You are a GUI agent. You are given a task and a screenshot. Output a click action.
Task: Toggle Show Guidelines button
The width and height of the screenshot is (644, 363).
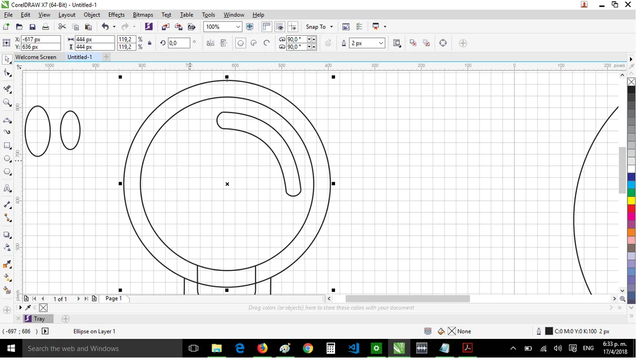pos(293,27)
